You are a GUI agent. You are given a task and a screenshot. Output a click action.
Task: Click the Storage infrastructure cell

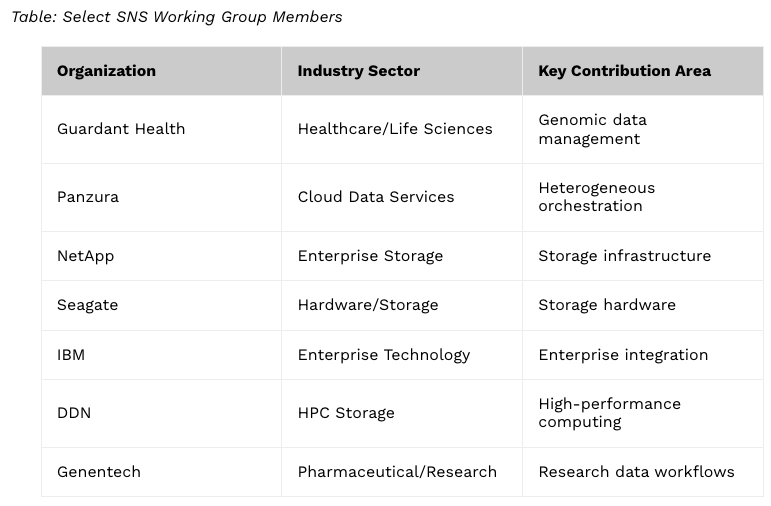[x=624, y=256]
